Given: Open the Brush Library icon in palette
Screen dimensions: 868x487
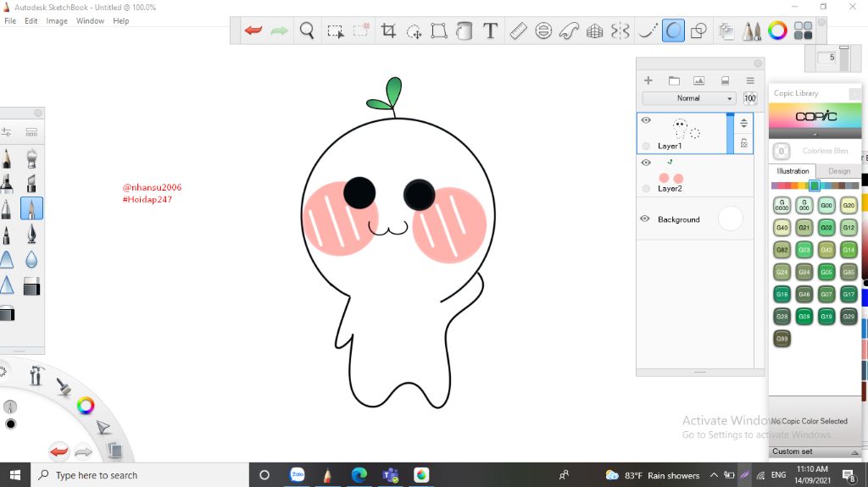Looking at the screenshot, I should [31, 132].
